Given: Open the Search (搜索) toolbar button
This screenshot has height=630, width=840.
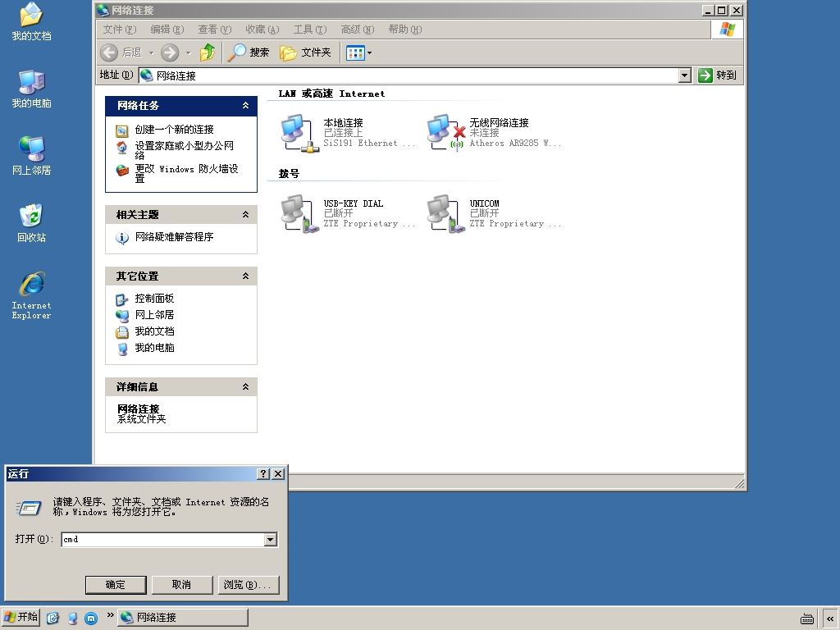Looking at the screenshot, I should click(x=249, y=52).
